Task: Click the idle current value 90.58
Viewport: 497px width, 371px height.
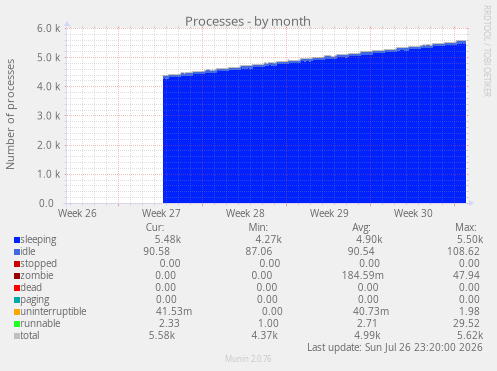Action: point(157,251)
